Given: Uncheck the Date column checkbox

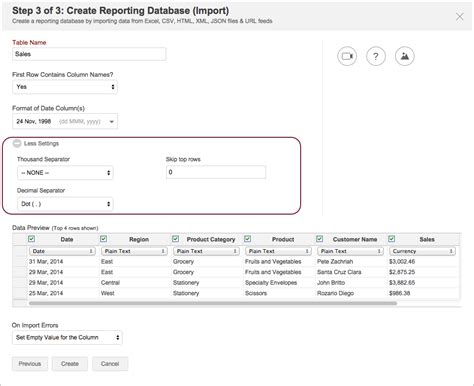Looking at the screenshot, I should [x=32, y=239].
